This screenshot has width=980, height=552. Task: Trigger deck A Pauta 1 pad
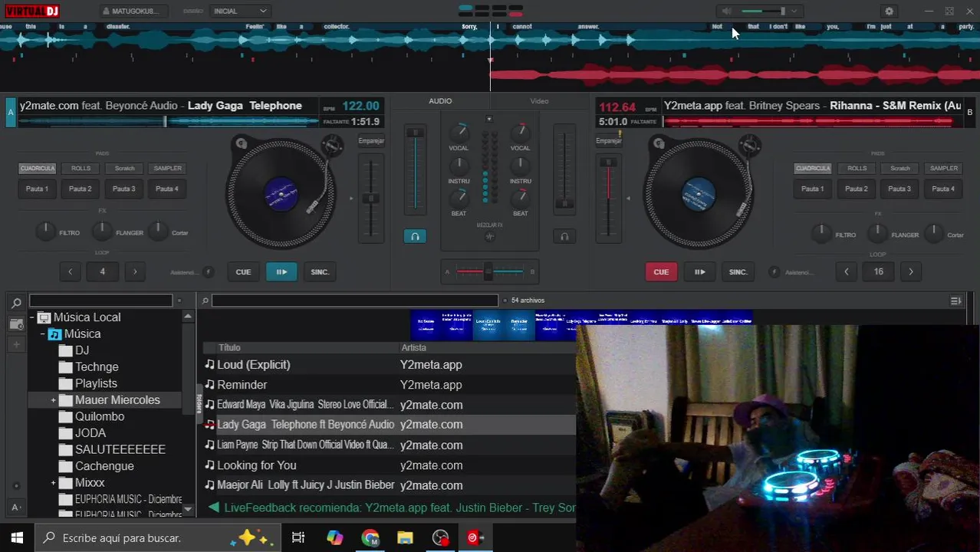[37, 189]
